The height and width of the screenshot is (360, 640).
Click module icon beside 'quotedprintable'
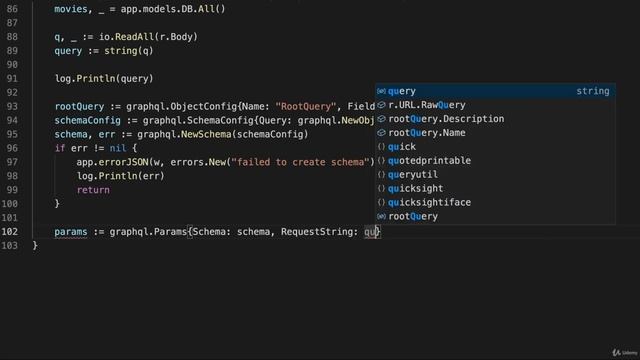click(x=381, y=160)
